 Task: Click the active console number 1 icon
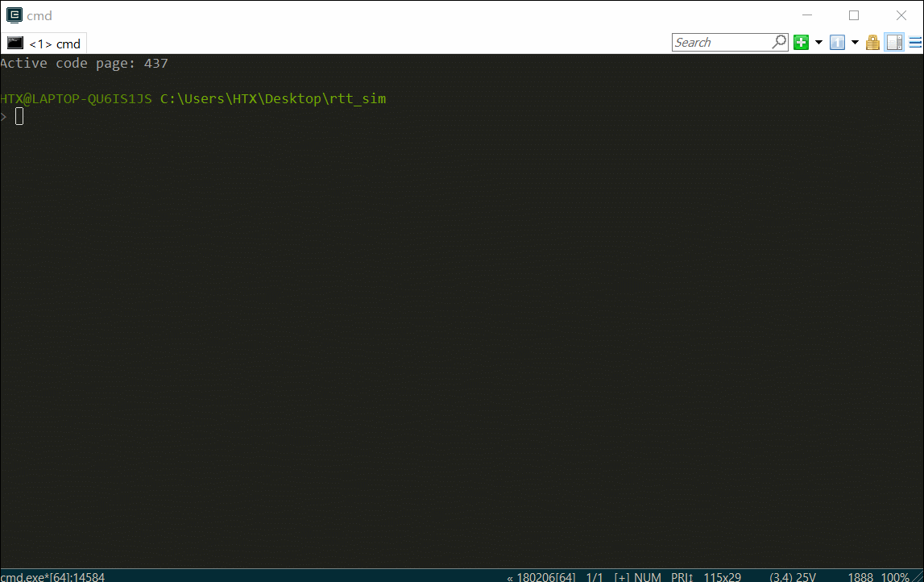click(837, 43)
